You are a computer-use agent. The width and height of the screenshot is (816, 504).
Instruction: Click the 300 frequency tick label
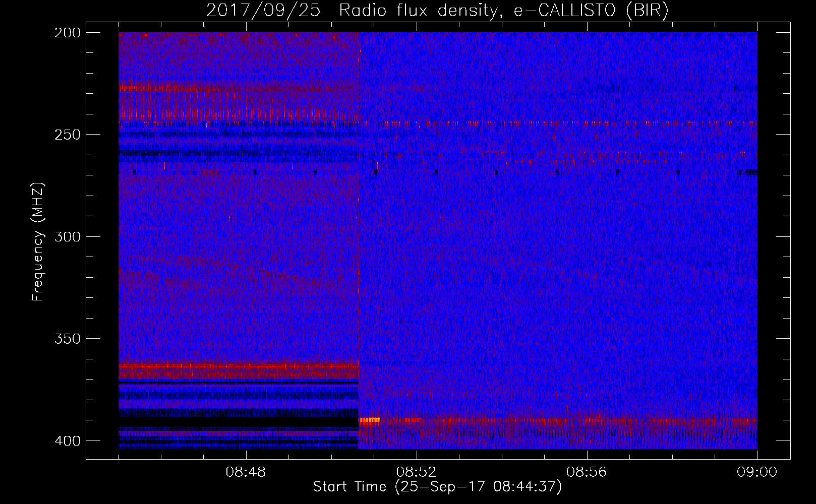pos(67,236)
